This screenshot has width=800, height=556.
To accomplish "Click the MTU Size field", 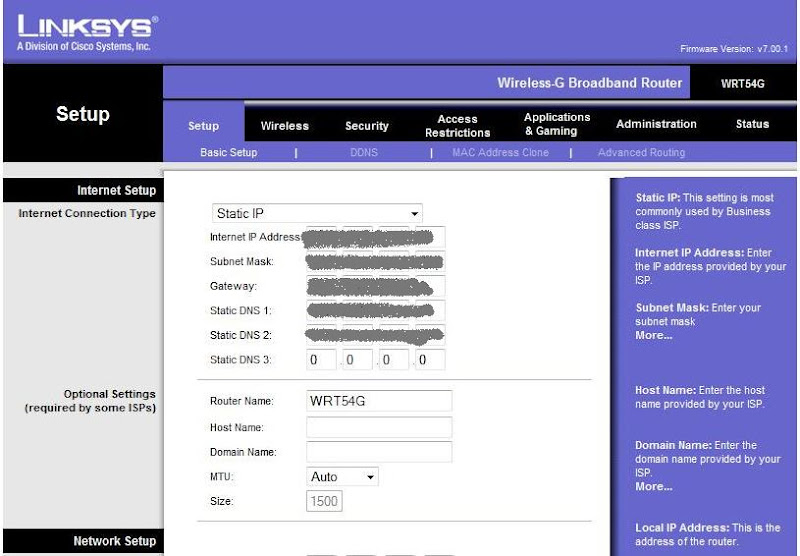I will [x=324, y=501].
